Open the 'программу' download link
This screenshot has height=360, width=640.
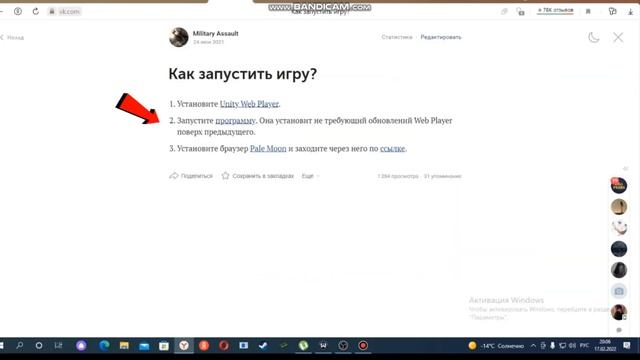click(235, 120)
